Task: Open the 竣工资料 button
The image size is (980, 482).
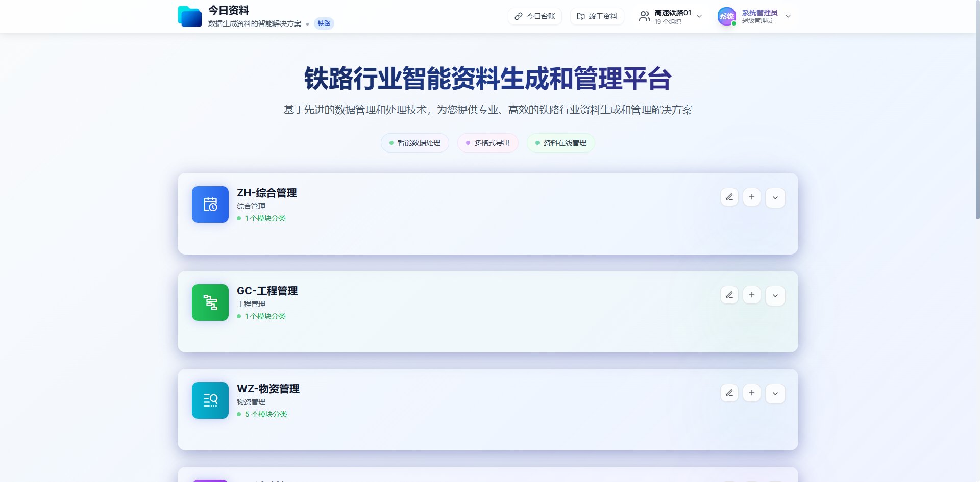Action: (x=597, y=16)
